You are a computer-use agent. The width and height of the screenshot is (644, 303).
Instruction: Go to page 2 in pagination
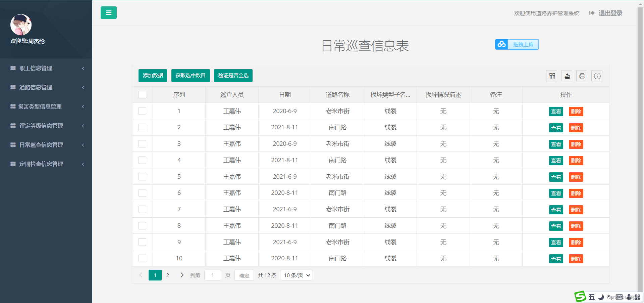point(168,275)
